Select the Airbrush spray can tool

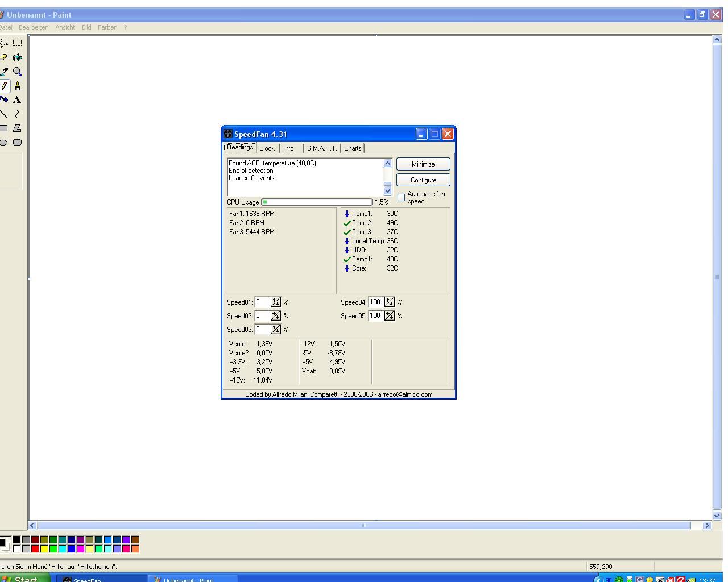pos(4,100)
